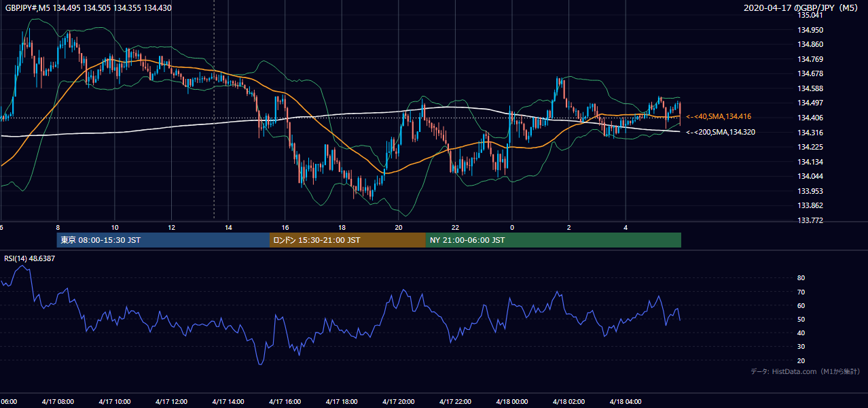
Task: Click the RSI 70 level label
Action: [801, 292]
